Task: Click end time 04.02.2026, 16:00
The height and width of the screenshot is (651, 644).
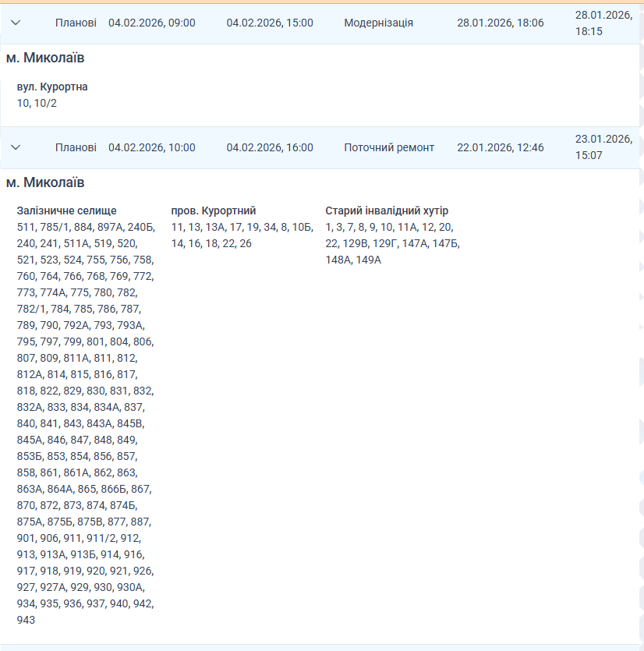Action: 270,147
